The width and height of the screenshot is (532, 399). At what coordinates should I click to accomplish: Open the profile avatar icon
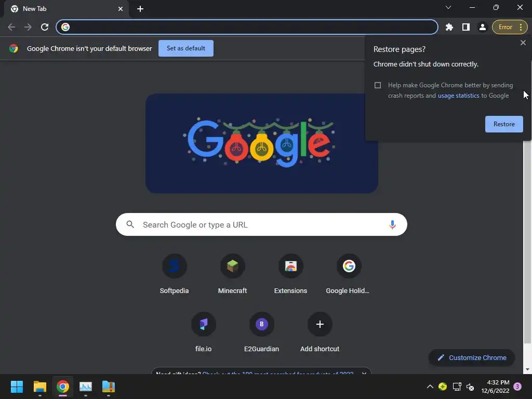[x=483, y=27]
